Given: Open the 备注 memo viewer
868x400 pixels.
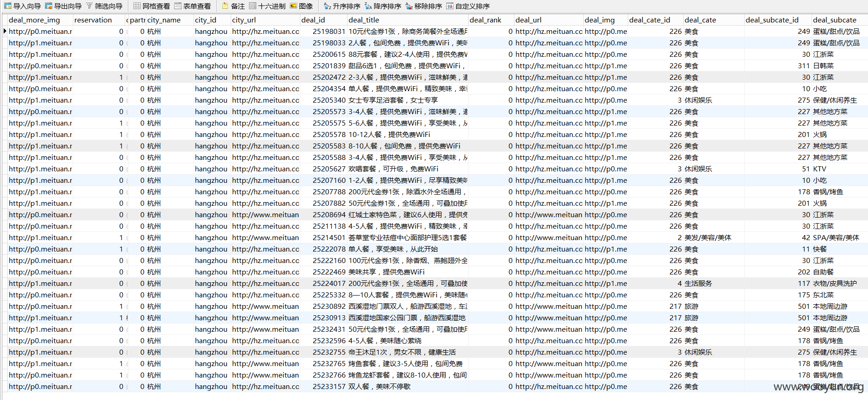Looking at the screenshot, I should pyautogui.click(x=233, y=6).
